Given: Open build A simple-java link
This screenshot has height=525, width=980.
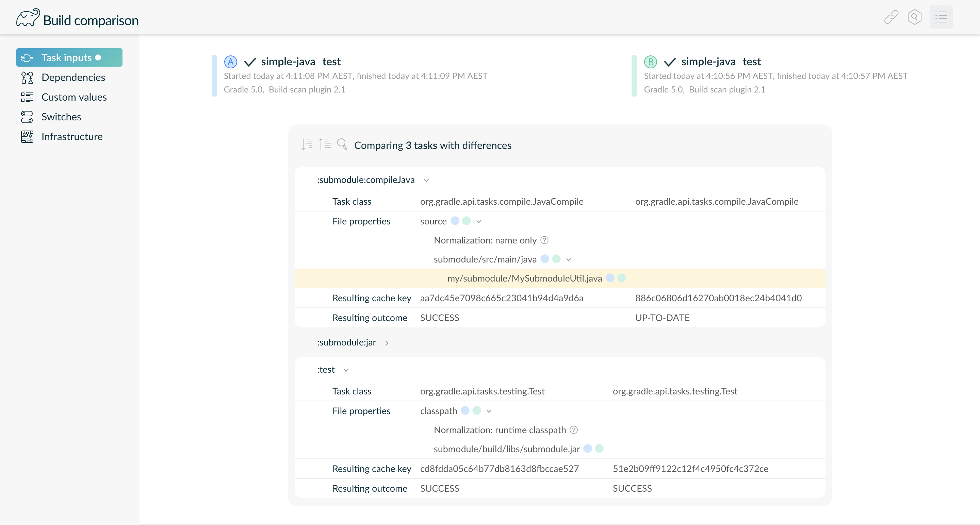Looking at the screenshot, I should tap(288, 62).
